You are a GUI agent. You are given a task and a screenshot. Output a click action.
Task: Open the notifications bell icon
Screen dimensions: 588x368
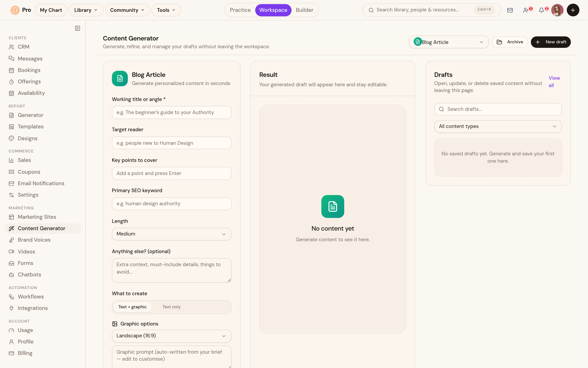click(542, 10)
